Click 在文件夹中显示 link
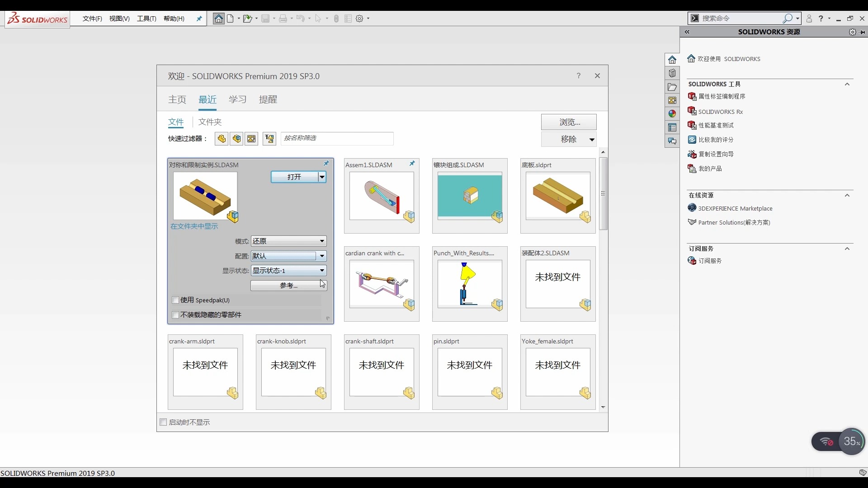This screenshot has width=868, height=488. [194, 226]
